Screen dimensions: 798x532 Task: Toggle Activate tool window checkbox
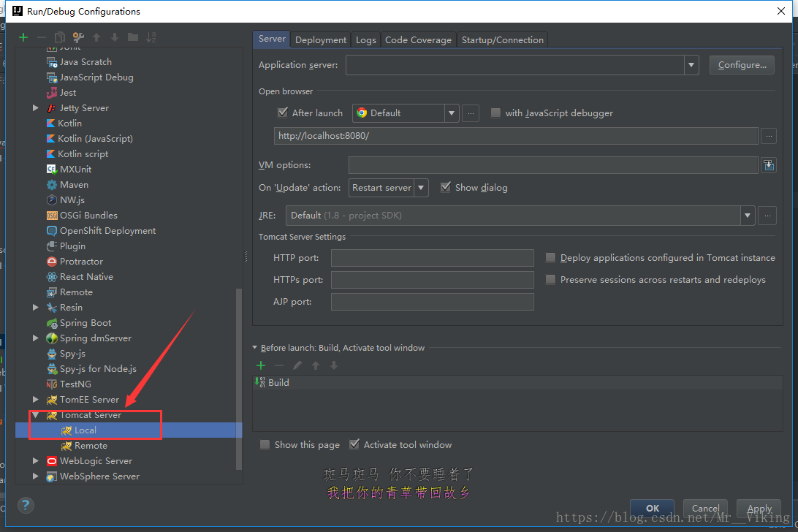point(354,444)
